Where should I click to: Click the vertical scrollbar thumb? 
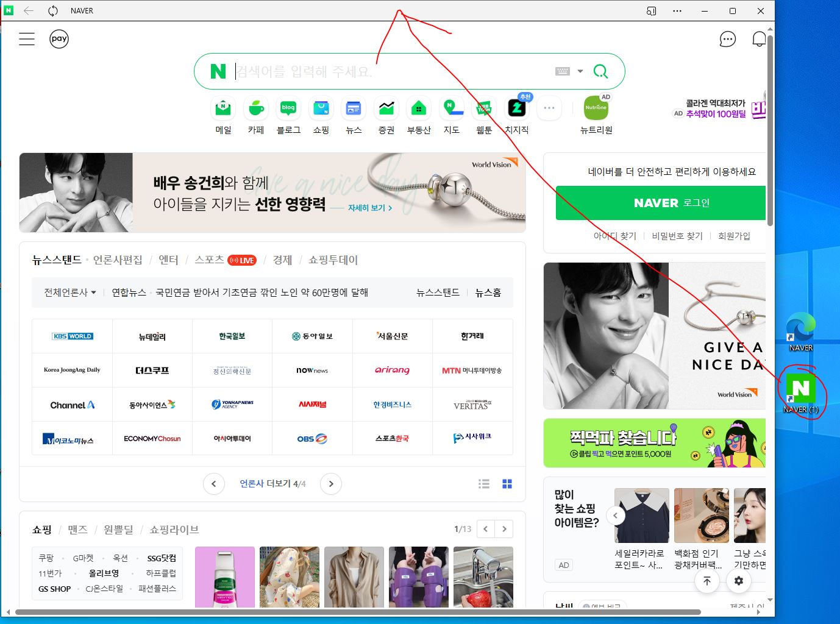tap(770, 130)
